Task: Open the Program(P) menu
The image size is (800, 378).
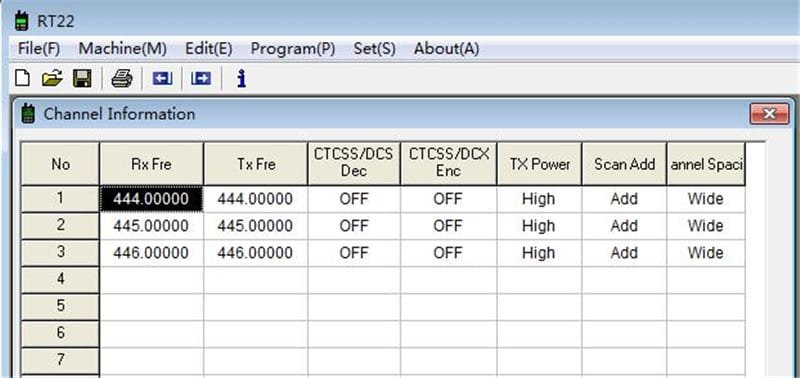Action: pos(293,49)
